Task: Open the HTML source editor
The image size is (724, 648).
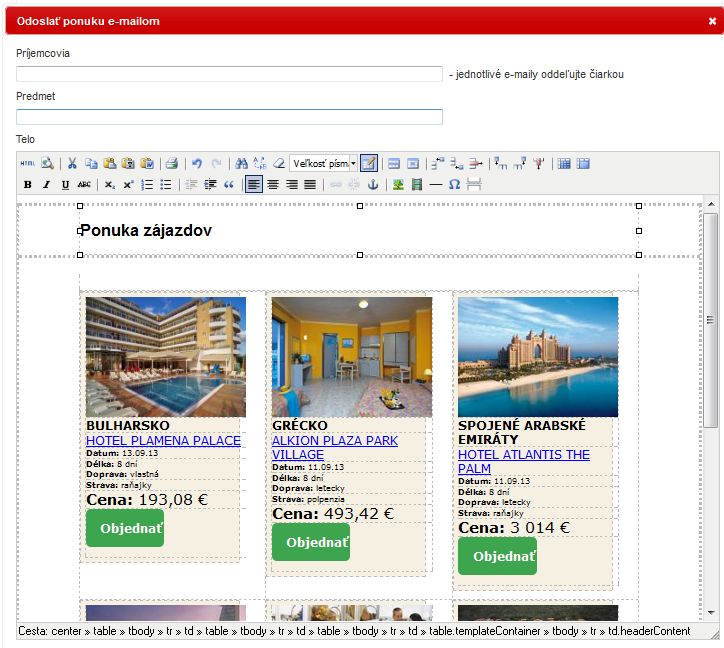Action: pos(27,164)
